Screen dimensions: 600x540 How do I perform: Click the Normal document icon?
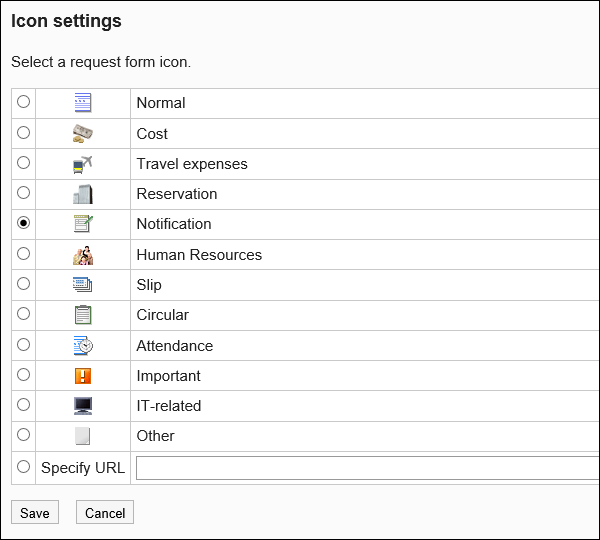(83, 103)
